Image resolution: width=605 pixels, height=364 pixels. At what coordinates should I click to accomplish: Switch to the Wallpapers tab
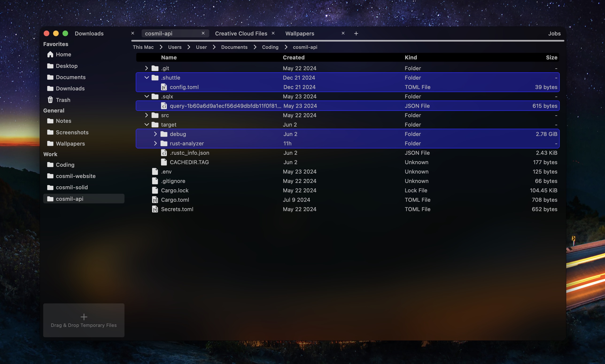click(x=300, y=34)
